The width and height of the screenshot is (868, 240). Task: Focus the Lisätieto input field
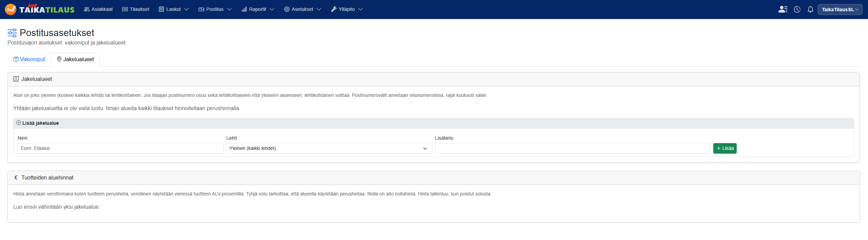(x=572, y=148)
